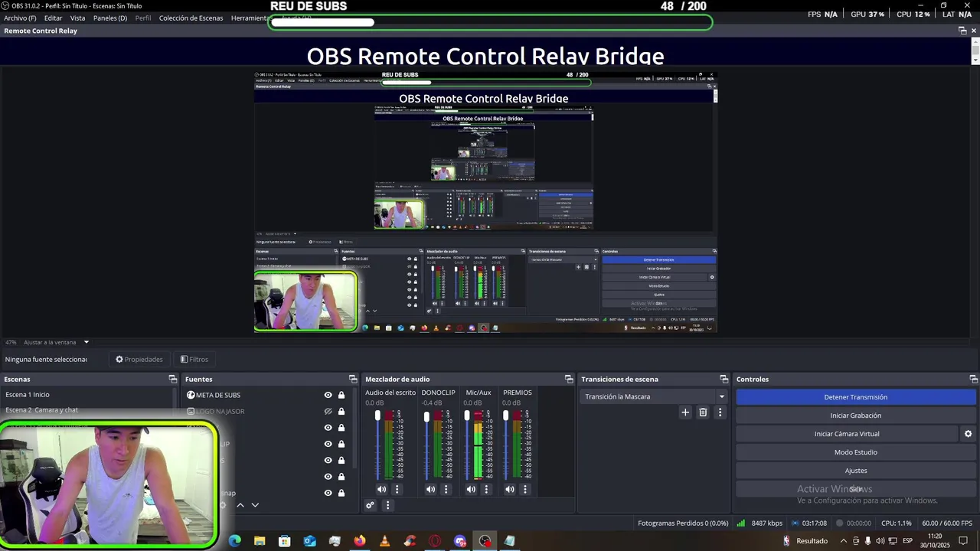Enable Modo Estudio
This screenshot has width=980, height=551.
point(856,452)
